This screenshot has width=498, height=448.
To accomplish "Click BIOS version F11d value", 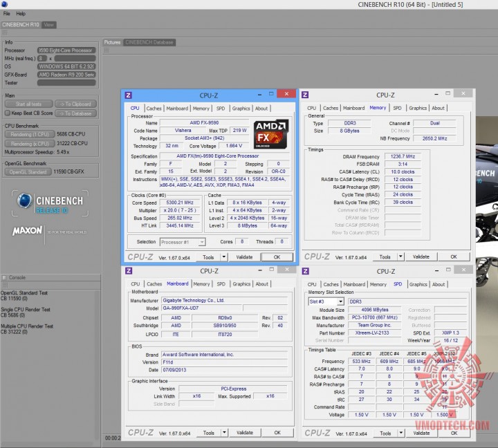I will coord(224,362).
